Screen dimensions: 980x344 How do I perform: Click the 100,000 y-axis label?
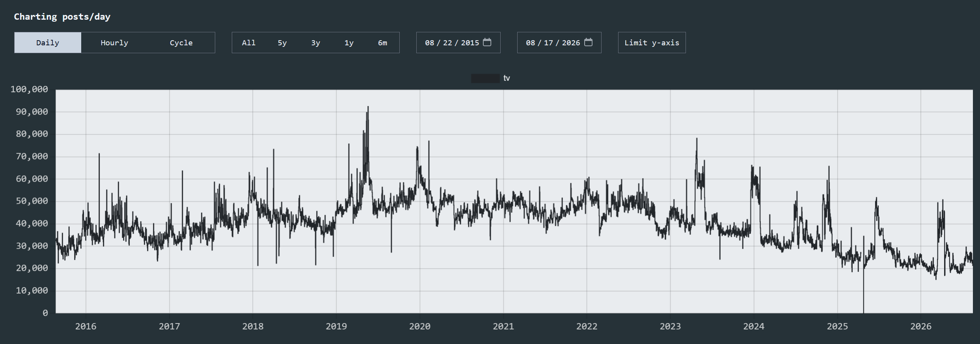click(29, 89)
